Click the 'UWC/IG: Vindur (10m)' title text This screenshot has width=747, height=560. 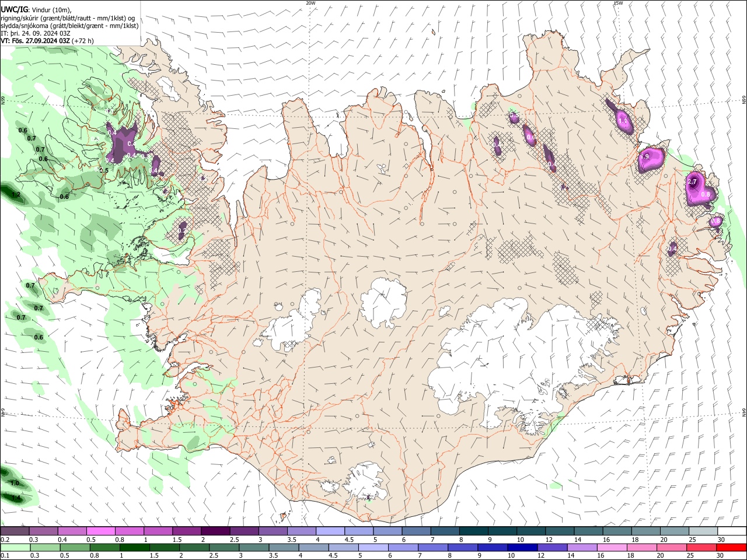click(36, 9)
